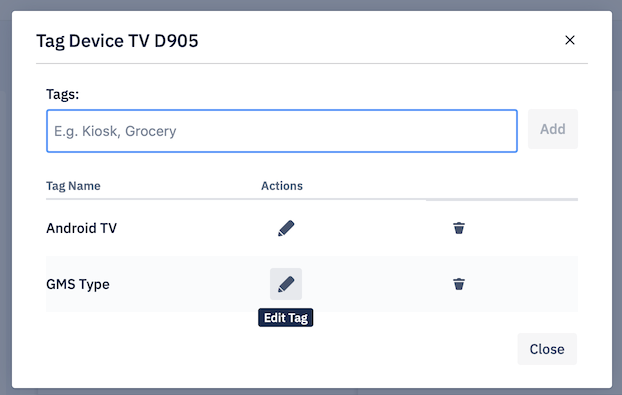Click the Tags: field label

point(63,94)
